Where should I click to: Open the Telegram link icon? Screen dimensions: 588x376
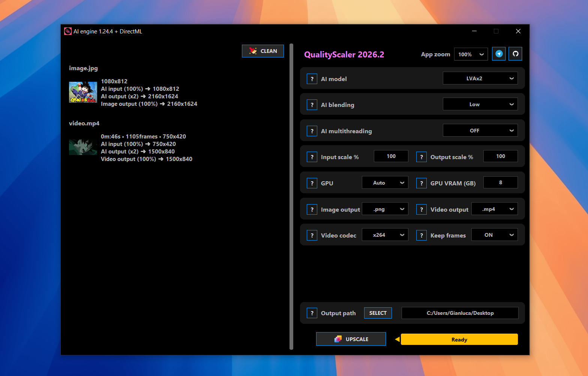pyautogui.click(x=499, y=54)
